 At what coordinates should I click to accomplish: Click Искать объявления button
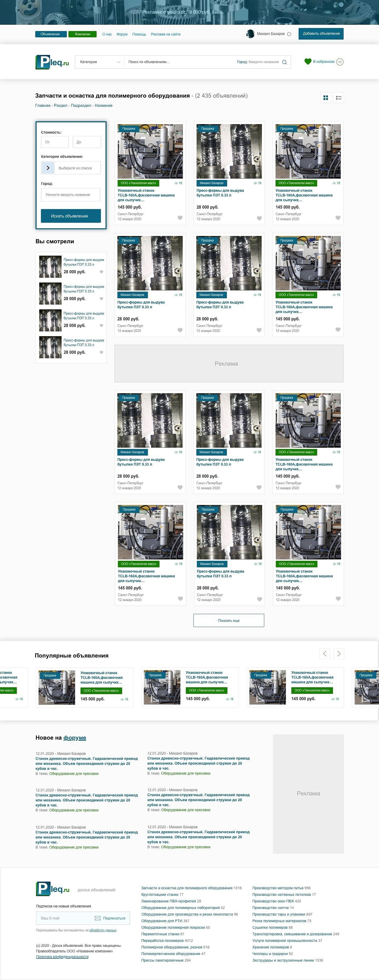tap(71, 216)
